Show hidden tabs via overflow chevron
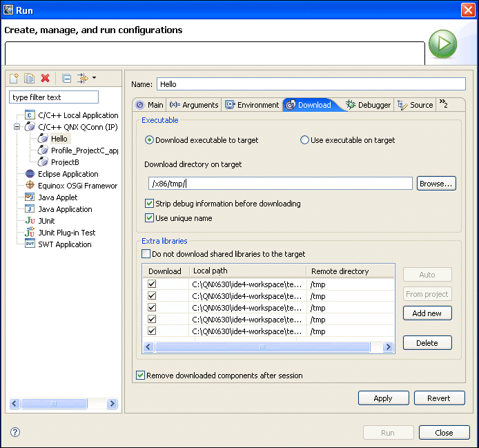 click(x=444, y=104)
